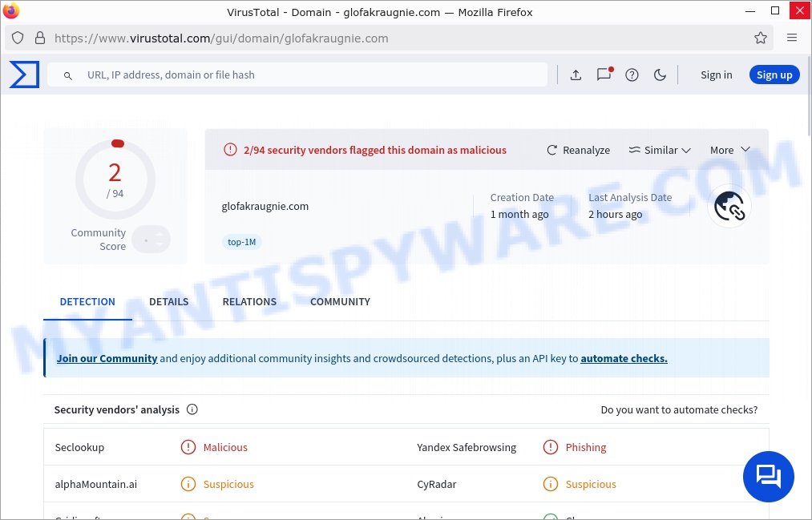Viewport: 812px width, 520px height.
Task: Toggle dark mode with the moon icon
Action: (660, 75)
